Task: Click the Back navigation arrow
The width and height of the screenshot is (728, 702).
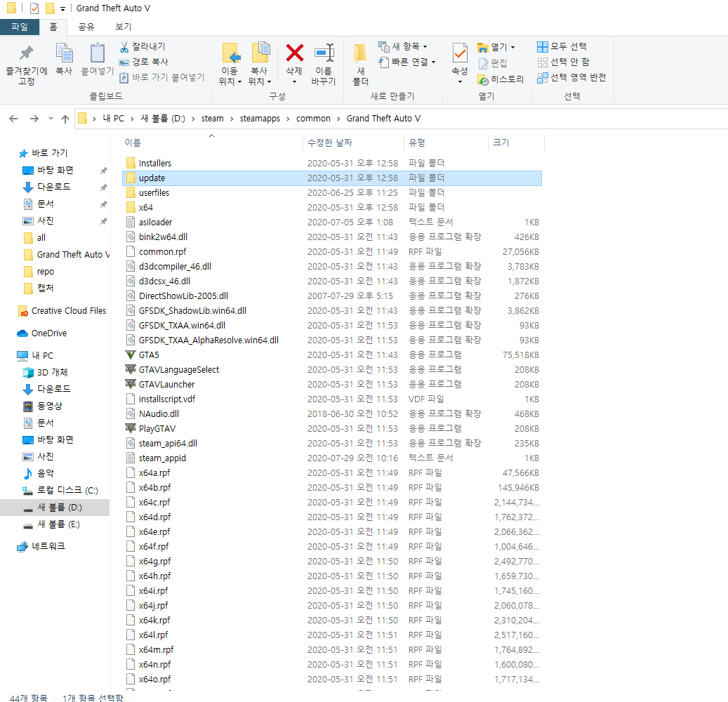Action: point(13,119)
